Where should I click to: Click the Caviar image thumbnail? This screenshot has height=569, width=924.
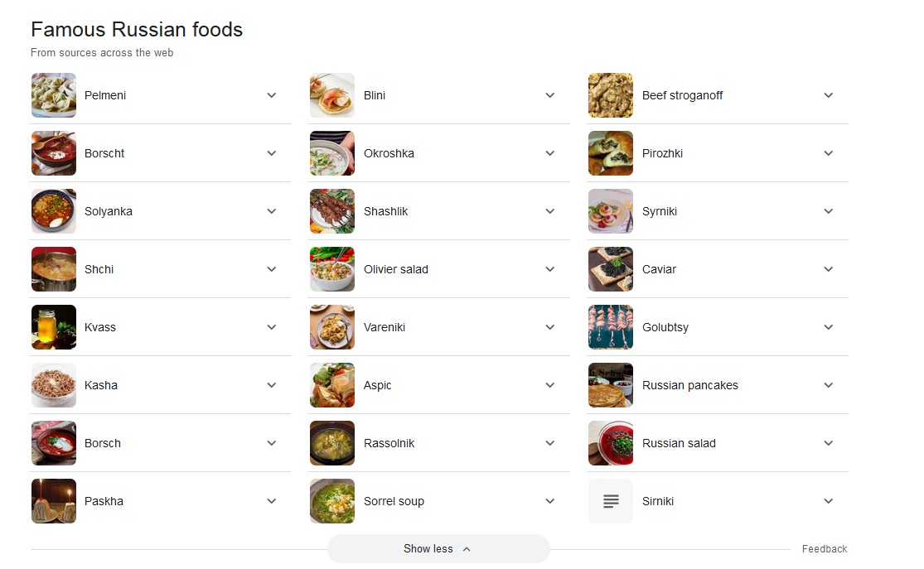click(x=611, y=269)
